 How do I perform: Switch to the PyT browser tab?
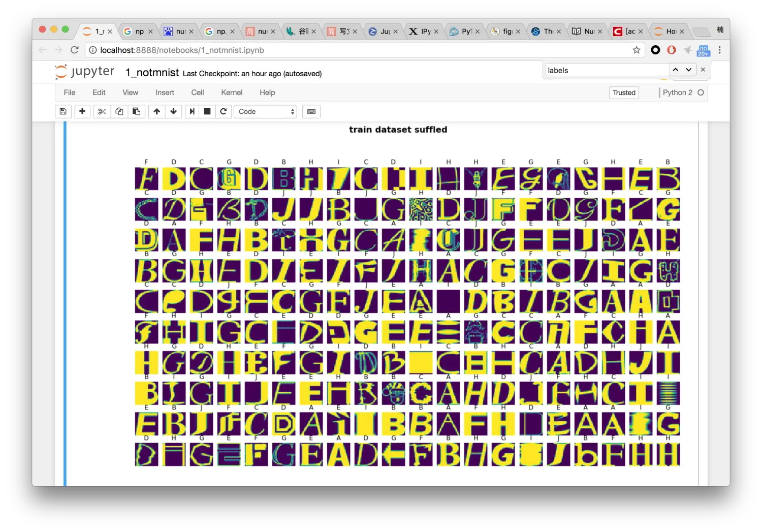pyautogui.click(x=465, y=32)
